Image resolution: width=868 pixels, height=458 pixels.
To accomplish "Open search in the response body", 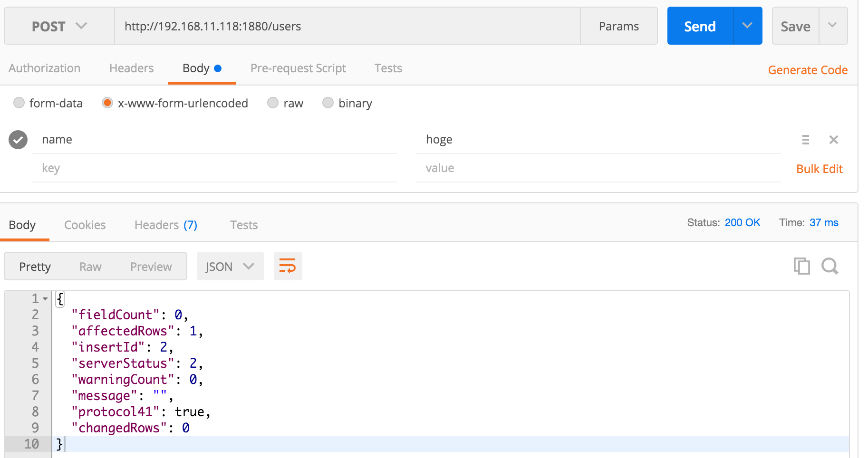I will pos(830,266).
